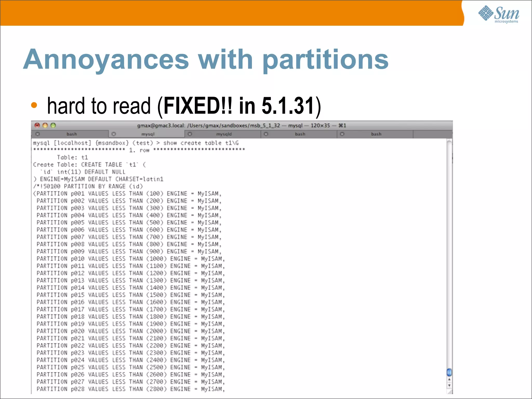The width and height of the screenshot is (532, 399).
Task: Click the PARTITION p010 line
Action: pyautogui.click(x=131, y=259)
